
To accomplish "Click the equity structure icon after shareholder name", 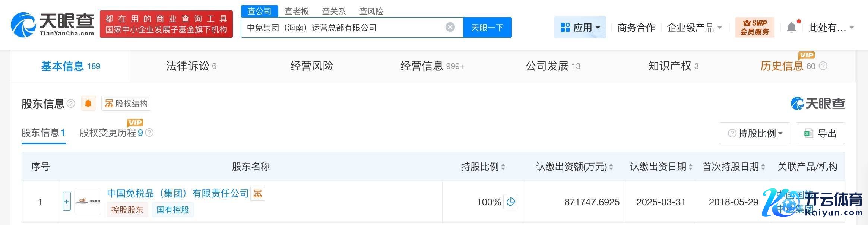I will (257, 194).
